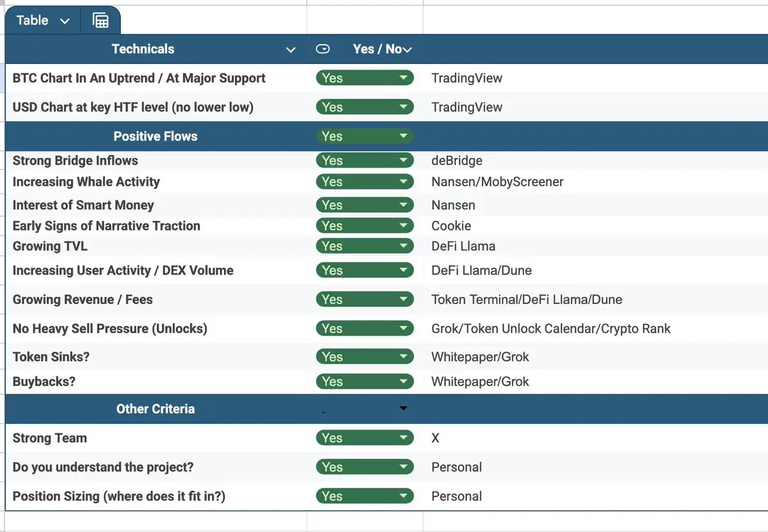Click the dropdown-type icon beside Yes / No header
Image resolution: width=768 pixels, height=532 pixels.
(323, 49)
